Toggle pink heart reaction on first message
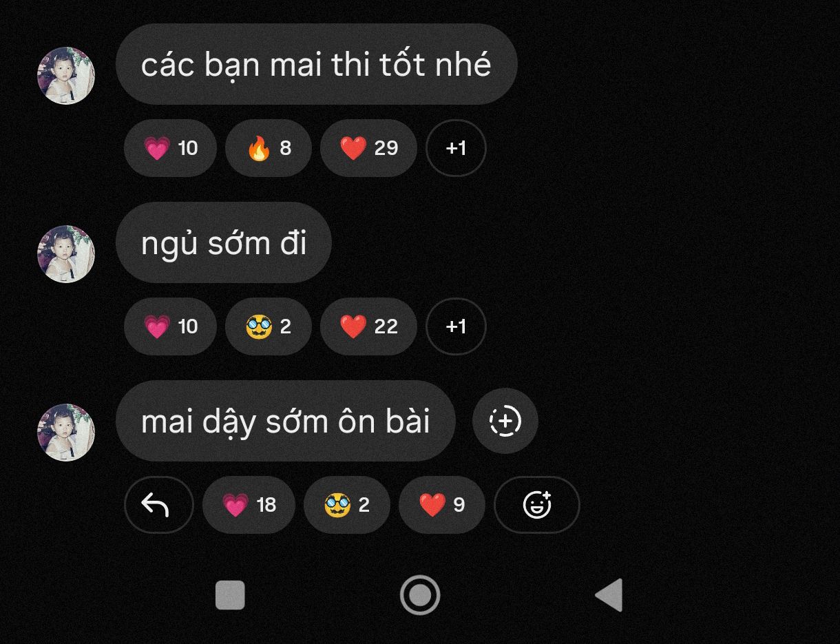Image resolution: width=840 pixels, height=644 pixels. [170, 148]
